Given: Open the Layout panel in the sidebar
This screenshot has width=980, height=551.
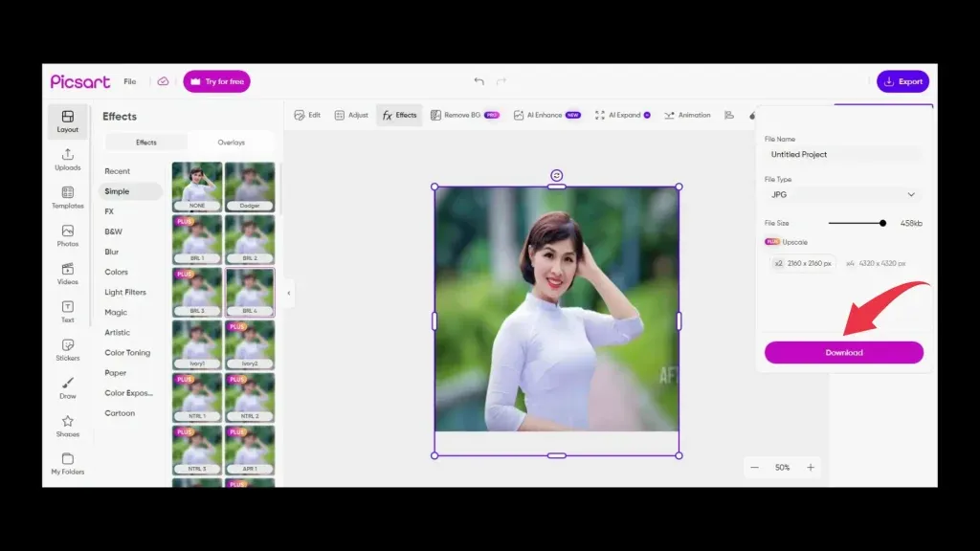Looking at the screenshot, I should pos(68,121).
